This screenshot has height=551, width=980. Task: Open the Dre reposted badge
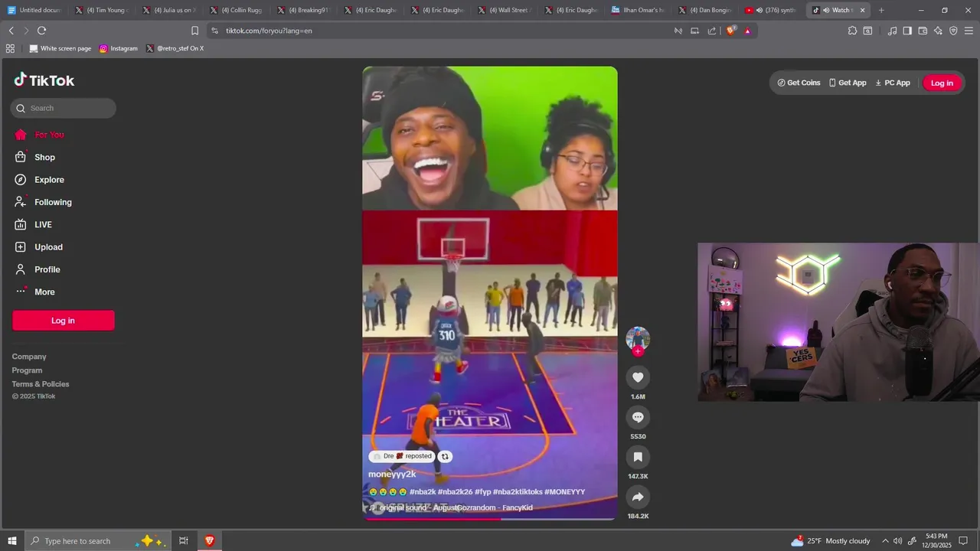tap(402, 456)
